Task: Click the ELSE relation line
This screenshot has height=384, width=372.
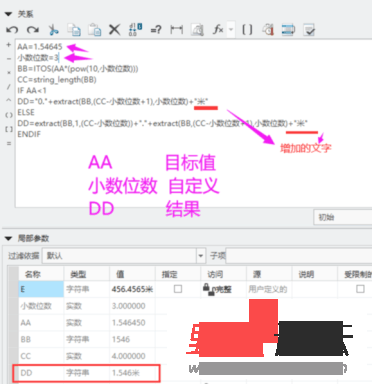Action: (x=26, y=112)
